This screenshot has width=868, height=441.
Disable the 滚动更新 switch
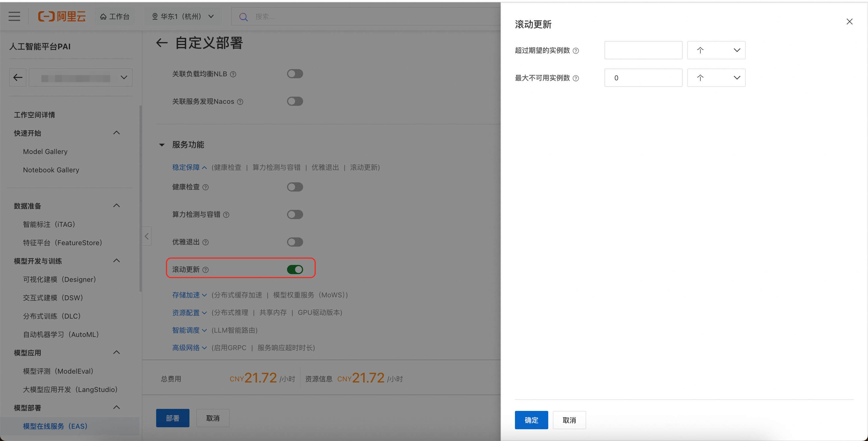(x=295, y=269)
